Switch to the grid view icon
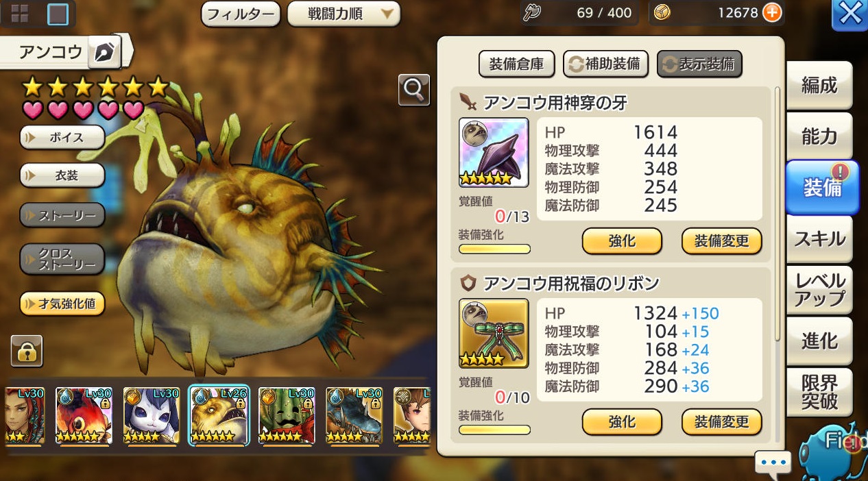The width and height of the screenshot is (868, 481). [x=19, y=14]
